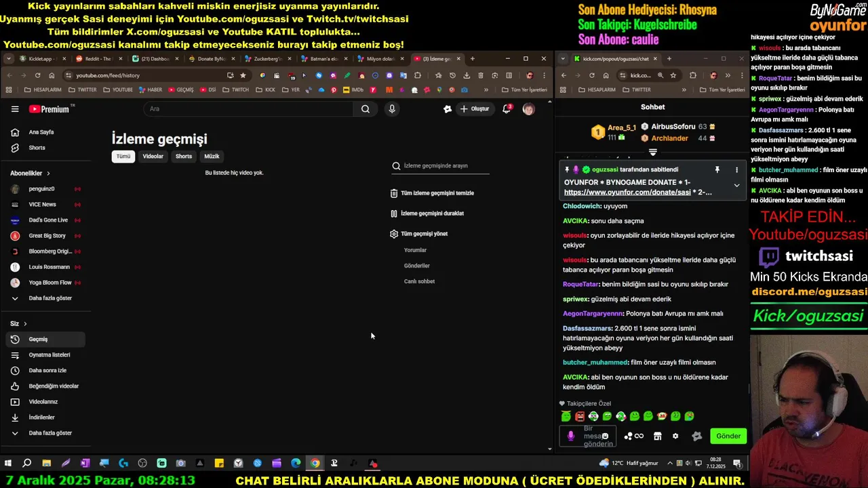The width and height of the screenshot is (868, 488).
Task: Open the YouTube hamburger guide menu
Action: [15, 109]
